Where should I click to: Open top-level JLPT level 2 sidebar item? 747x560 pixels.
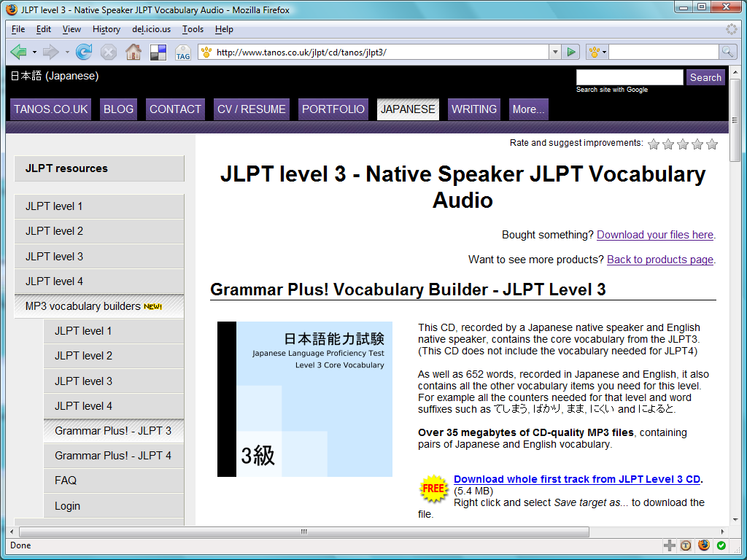click(99, 231)
